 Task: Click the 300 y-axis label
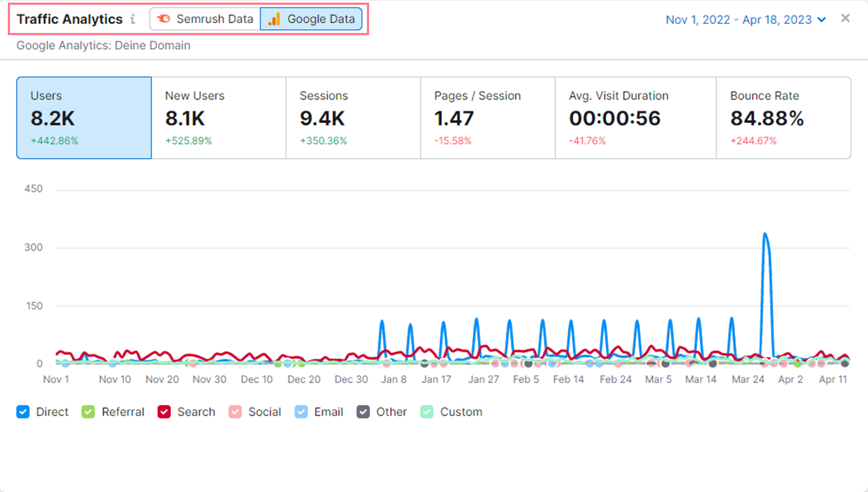33,247
